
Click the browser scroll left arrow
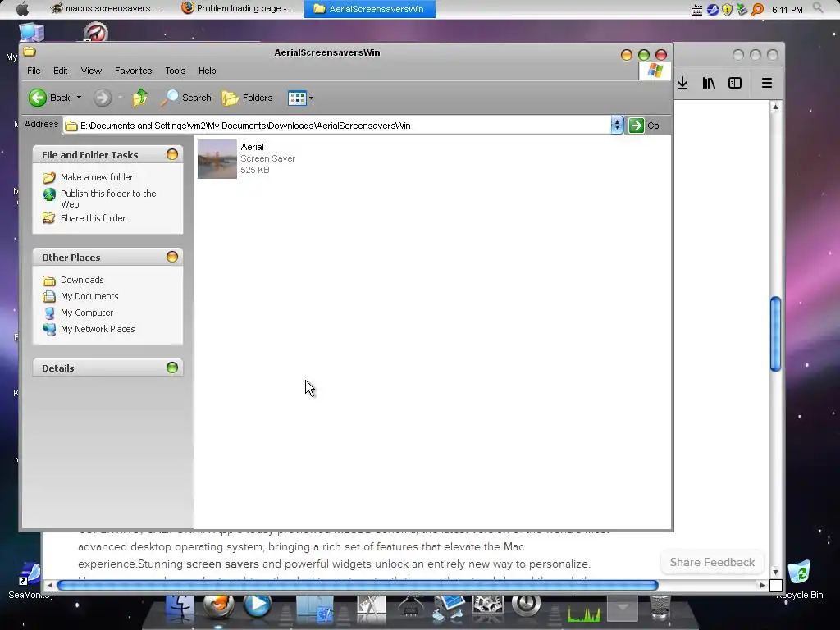(x=50, y=586)
